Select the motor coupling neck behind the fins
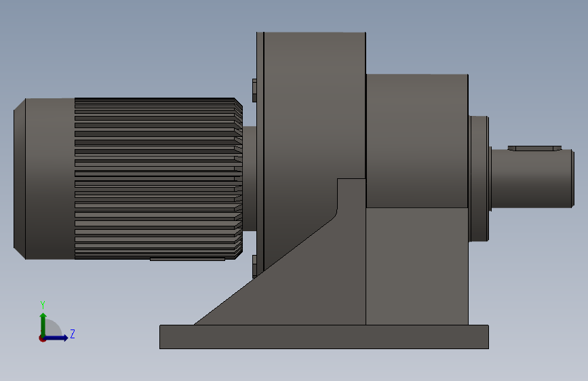The width and height of the screenshot is (588, 381). 250,178
